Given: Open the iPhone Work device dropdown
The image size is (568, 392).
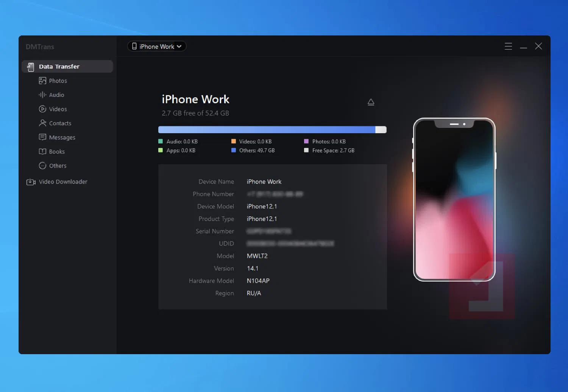Looking at the screenshot, I should (157, 46).
